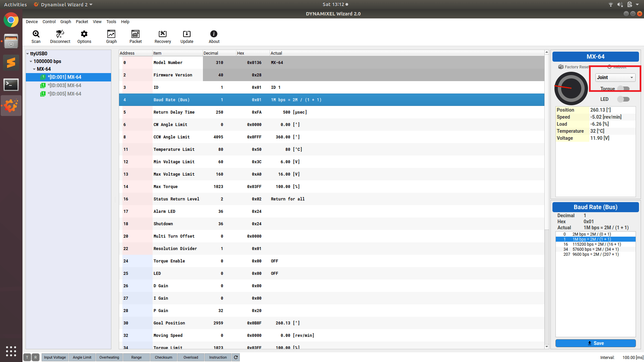Click the Update toolbar icon

click(x=187, y=37)
